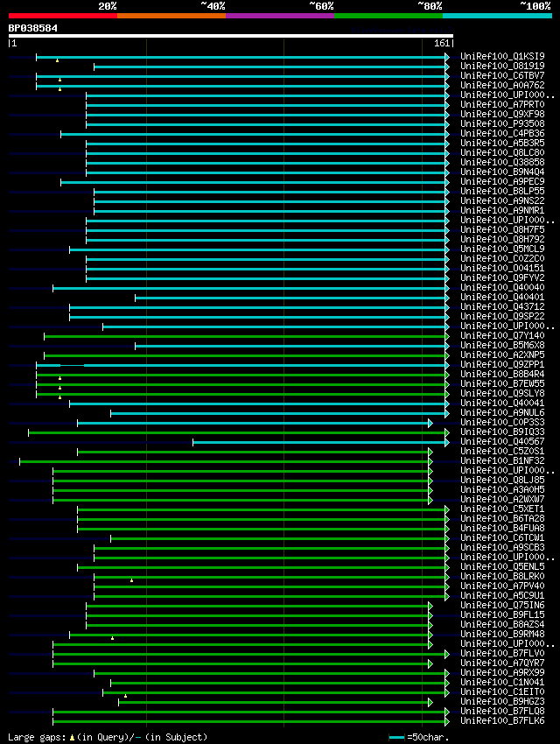560x744 pixels.
Task: Open hit UniRef100_B5M6X8
Action: (x=502, y=346)
